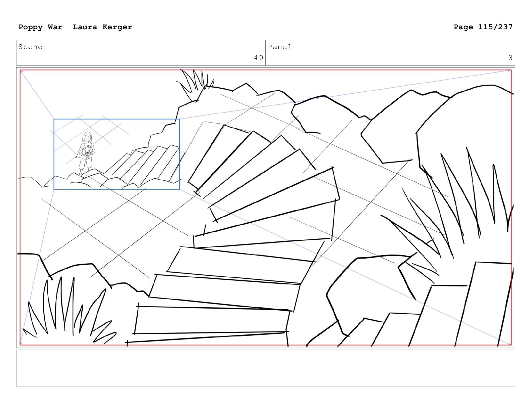Viewport: 532px width, 411px height.
Task: Click the panel number '3'
Action: pos(511,58)
